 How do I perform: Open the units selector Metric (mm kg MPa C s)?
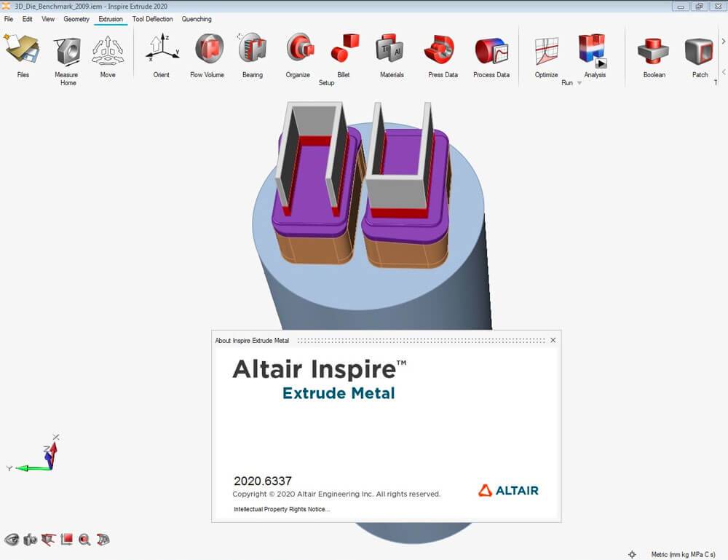(x=683, y=554)
